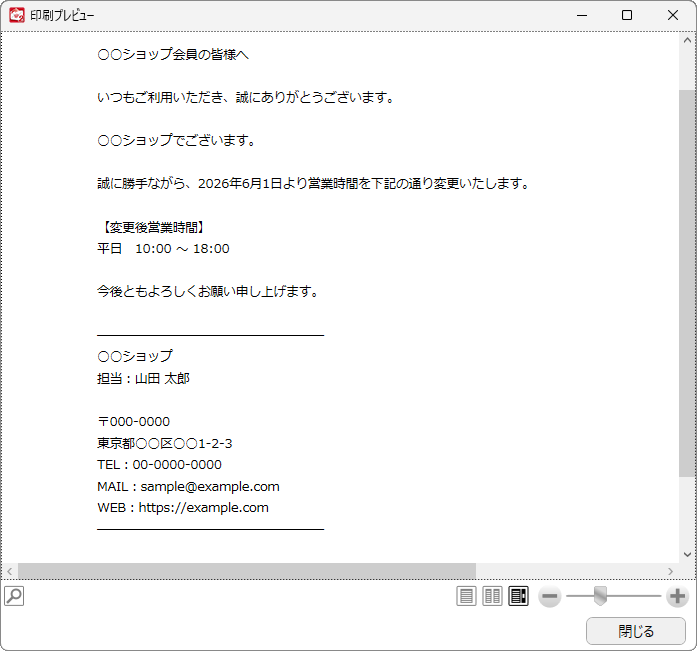Click the vertical scrollbar down arrow
697x651 pixels.
coord(687,554)
